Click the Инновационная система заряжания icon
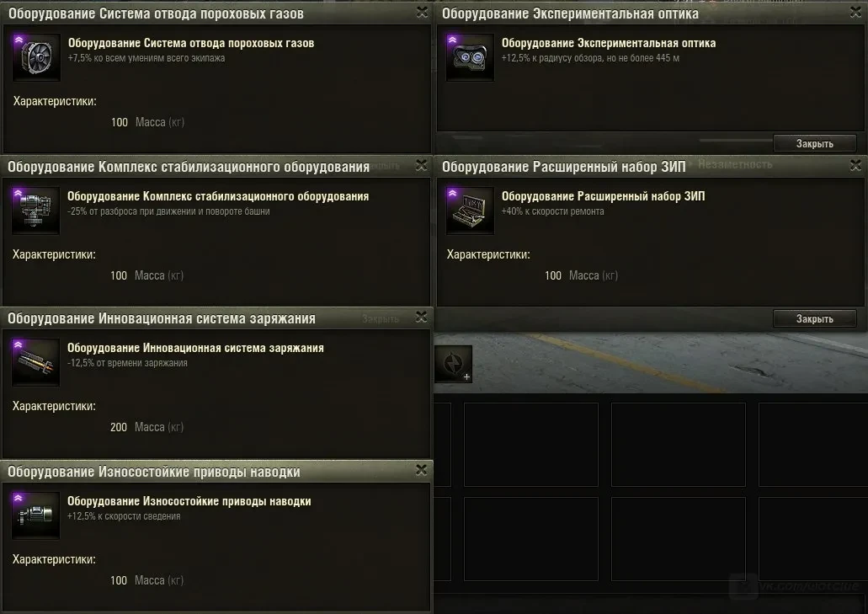This screenshot has width=868, height=614. point(36,362)
